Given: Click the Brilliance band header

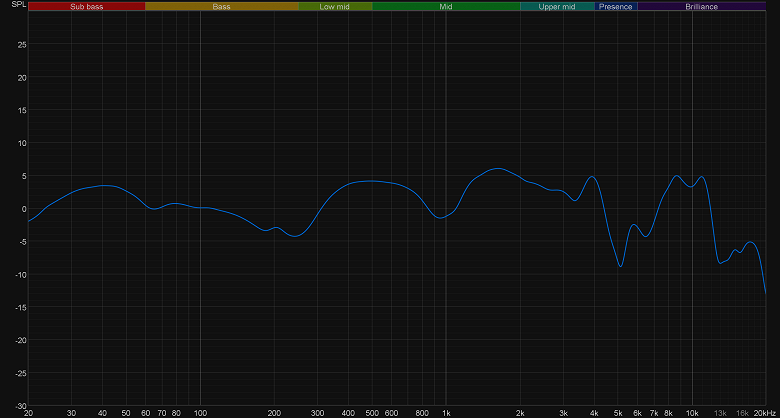Looking at the screenshot, I should click(701, 6).
